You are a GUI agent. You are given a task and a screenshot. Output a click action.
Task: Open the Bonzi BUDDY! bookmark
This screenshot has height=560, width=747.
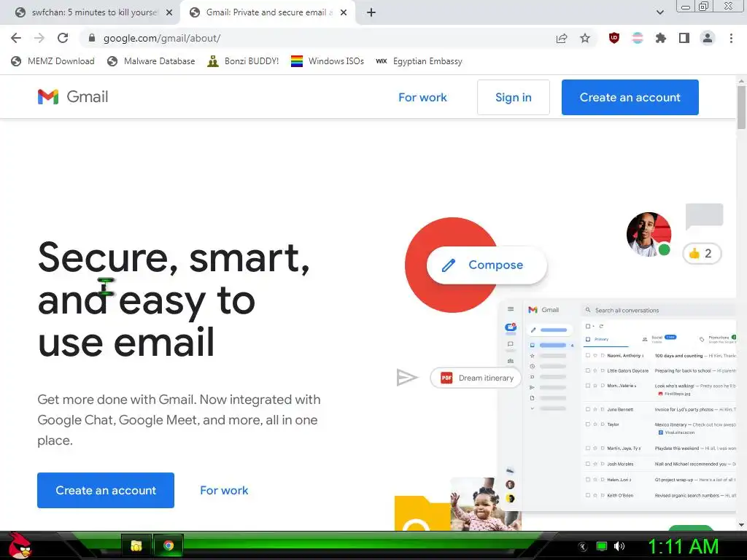pos(243,61)
